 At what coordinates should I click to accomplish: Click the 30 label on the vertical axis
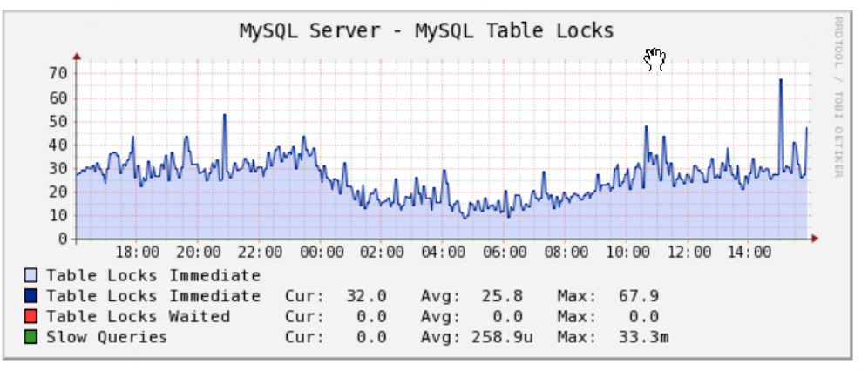58,169
